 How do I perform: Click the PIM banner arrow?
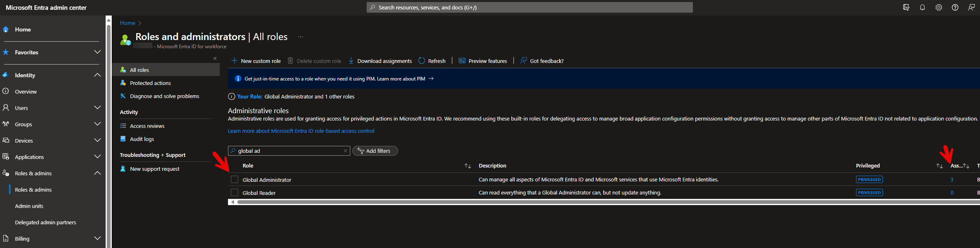431,78
